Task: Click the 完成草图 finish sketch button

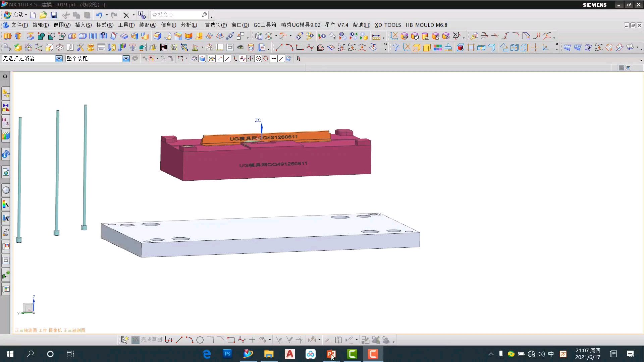Action: (147, 340)
